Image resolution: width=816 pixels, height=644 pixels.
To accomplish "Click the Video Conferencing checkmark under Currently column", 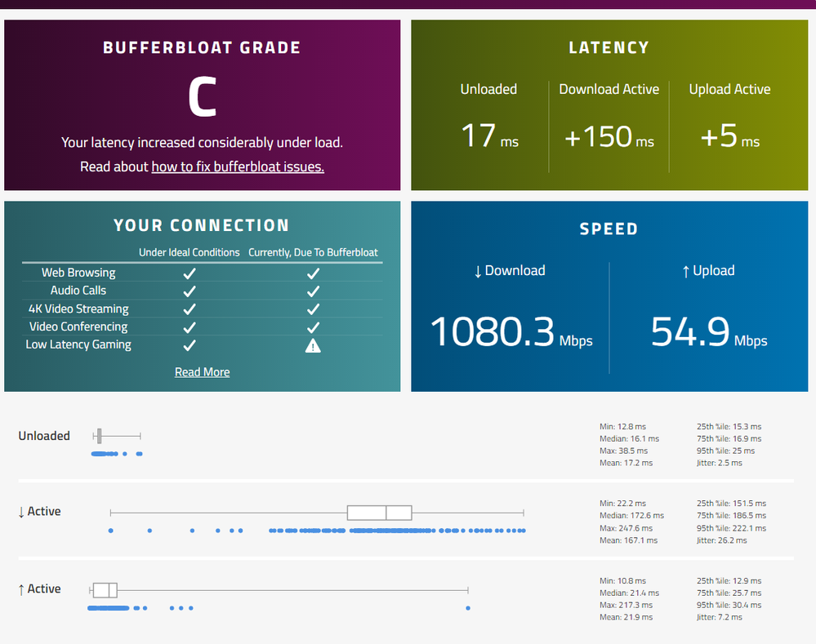I will tap(313, 327).
